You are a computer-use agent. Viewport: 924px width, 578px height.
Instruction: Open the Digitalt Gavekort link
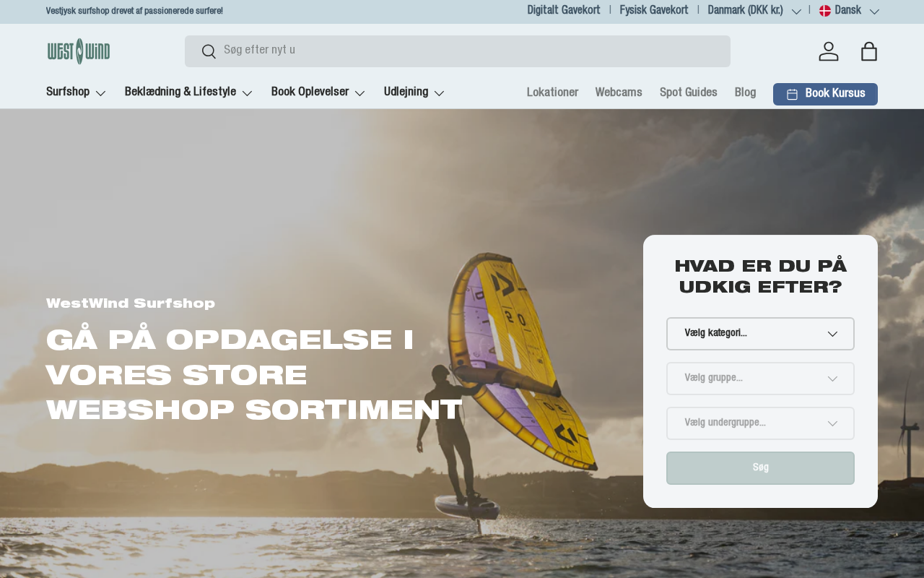click(564, 11)
